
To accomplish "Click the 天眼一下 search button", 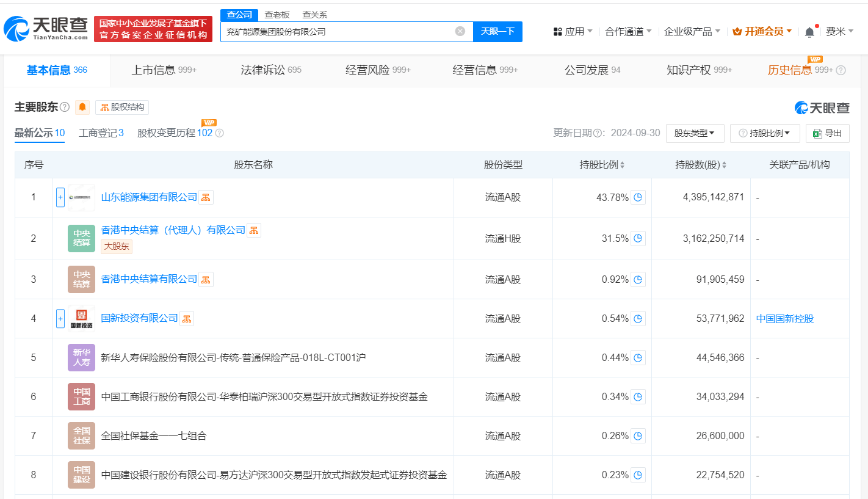I will coord(497,32).
